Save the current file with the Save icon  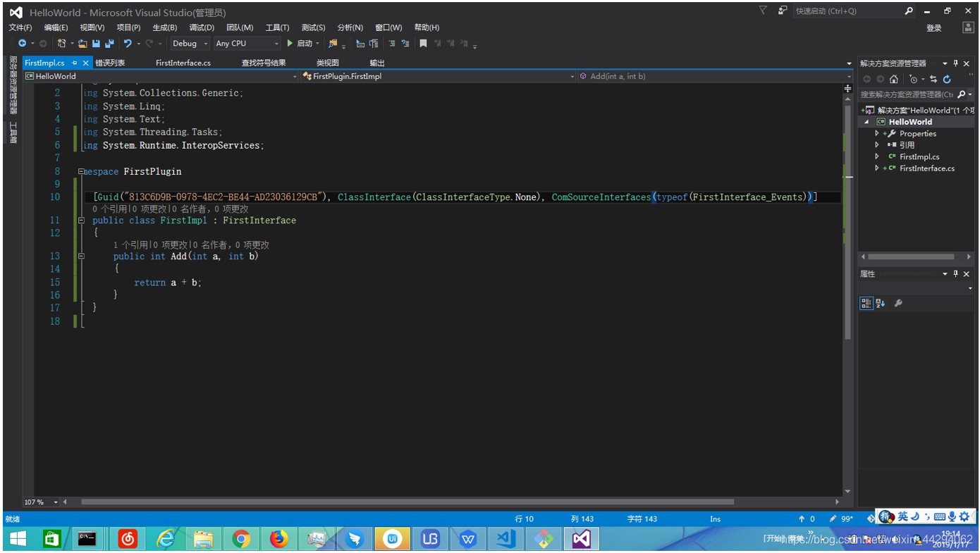coord(97,44)
